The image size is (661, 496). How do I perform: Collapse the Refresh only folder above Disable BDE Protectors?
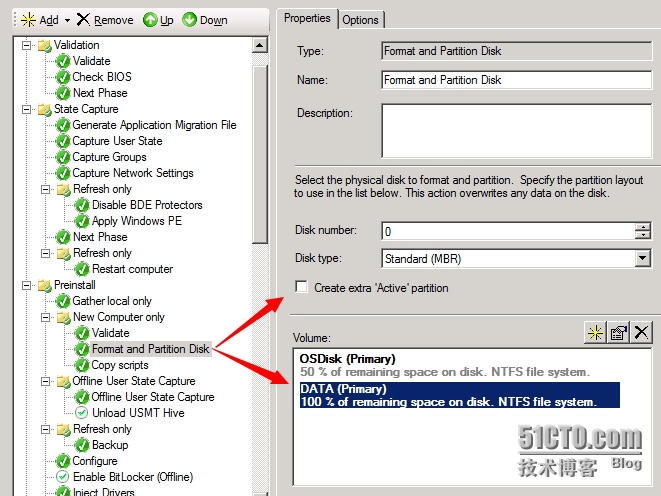click(46, 189)
